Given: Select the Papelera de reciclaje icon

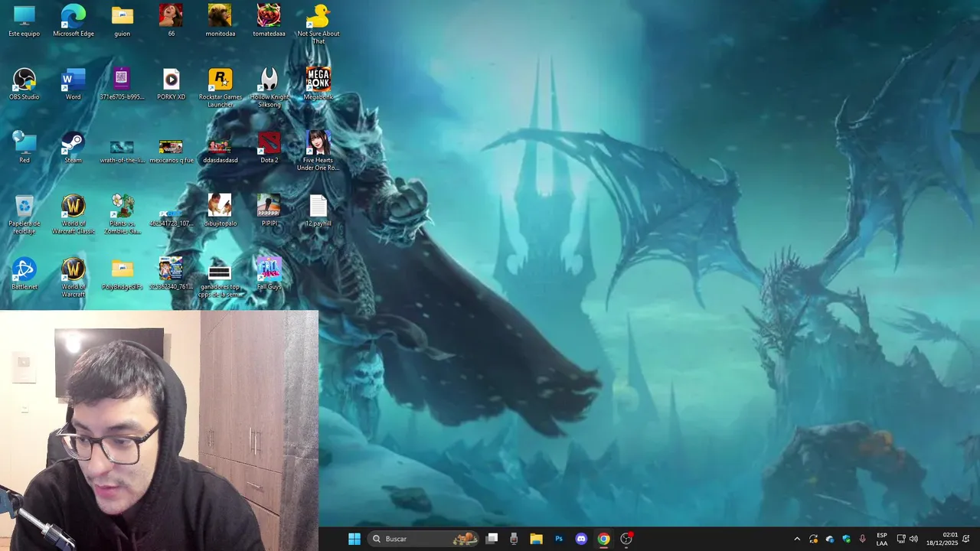Looking at the screenshot, I should 24,214.
